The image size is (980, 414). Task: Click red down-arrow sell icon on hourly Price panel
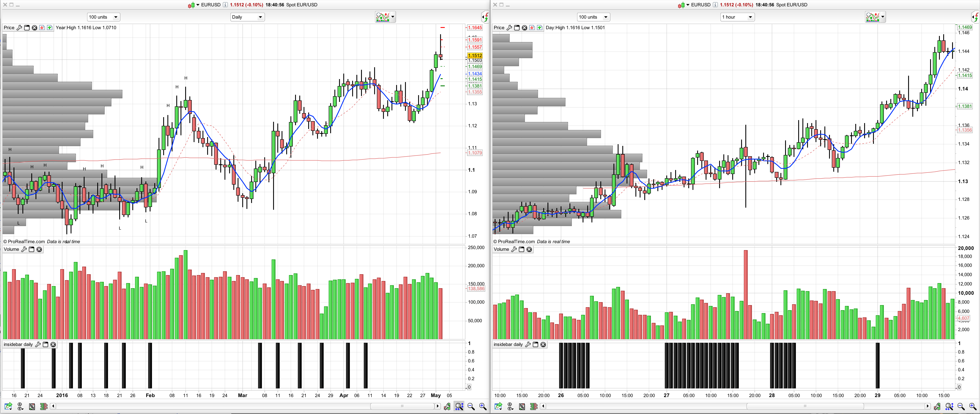coord(532,28)
